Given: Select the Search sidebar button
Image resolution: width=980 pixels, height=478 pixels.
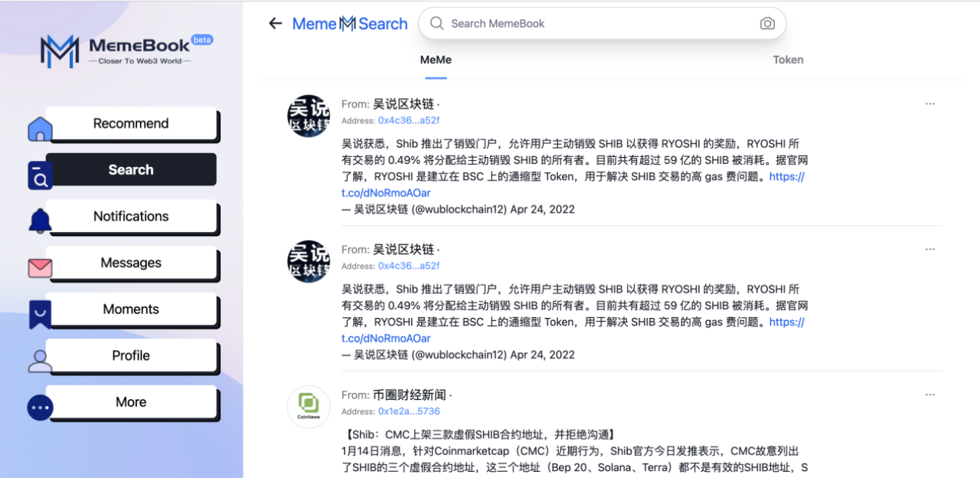Looking at the screenshot, I should point(131,170).
